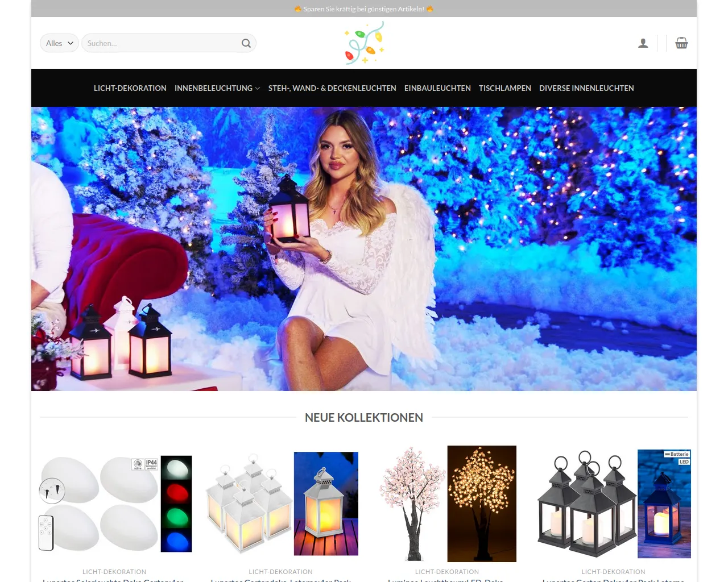Open the black lanterns 4-pack product image

(614, 504)
